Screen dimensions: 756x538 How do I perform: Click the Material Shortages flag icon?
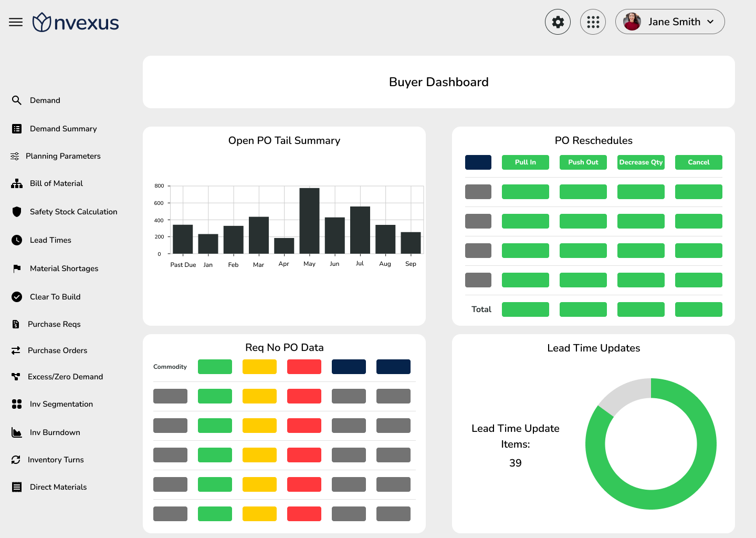(17, 268)
